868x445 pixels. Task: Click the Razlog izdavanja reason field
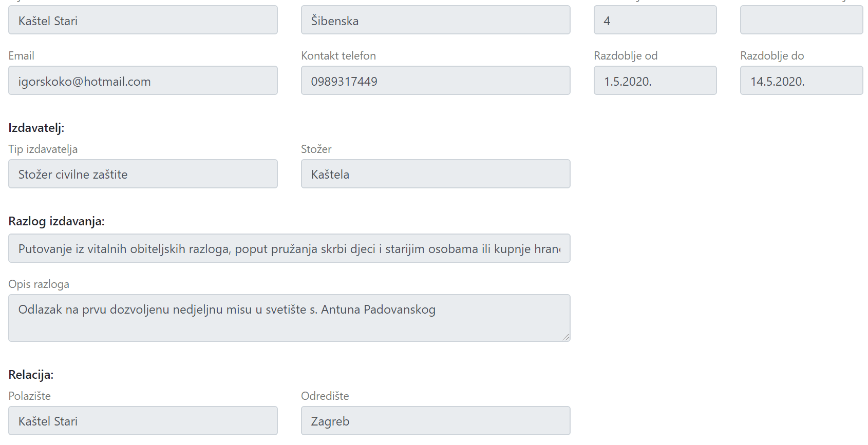click(289, 248)
